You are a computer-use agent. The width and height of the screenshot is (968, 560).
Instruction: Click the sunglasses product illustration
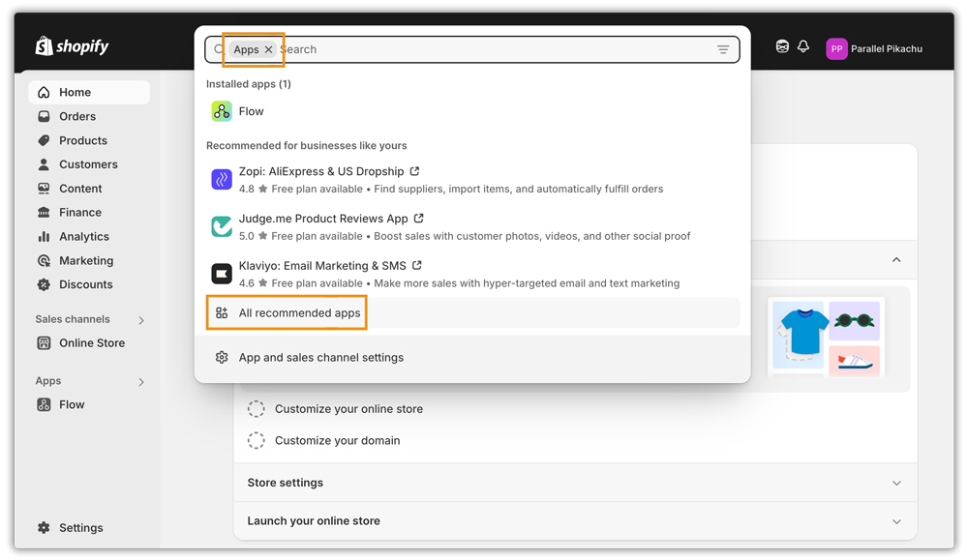pyautogui.click(x=855, y=321)
